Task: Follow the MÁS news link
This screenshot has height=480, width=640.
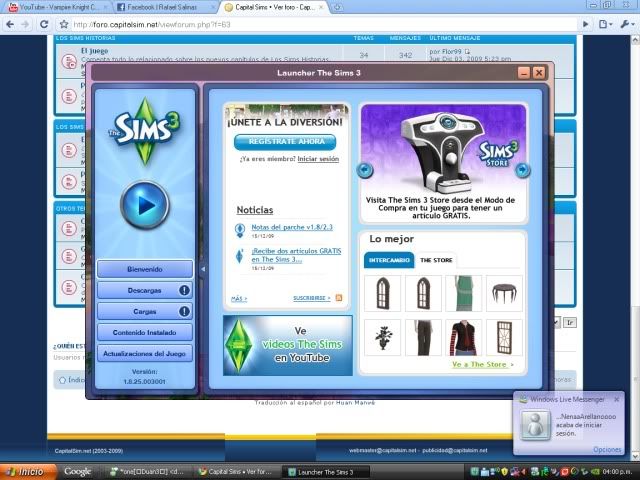Action: click(239, 299)
